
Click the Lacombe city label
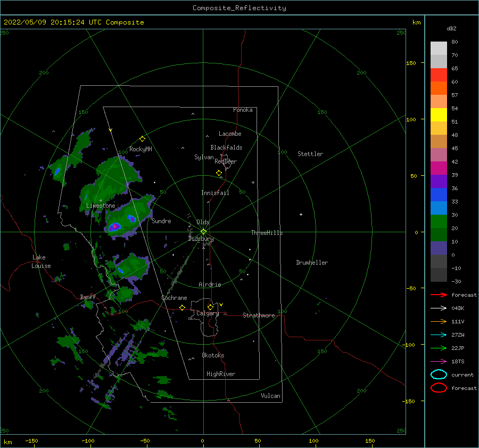[x=230, y=134]
